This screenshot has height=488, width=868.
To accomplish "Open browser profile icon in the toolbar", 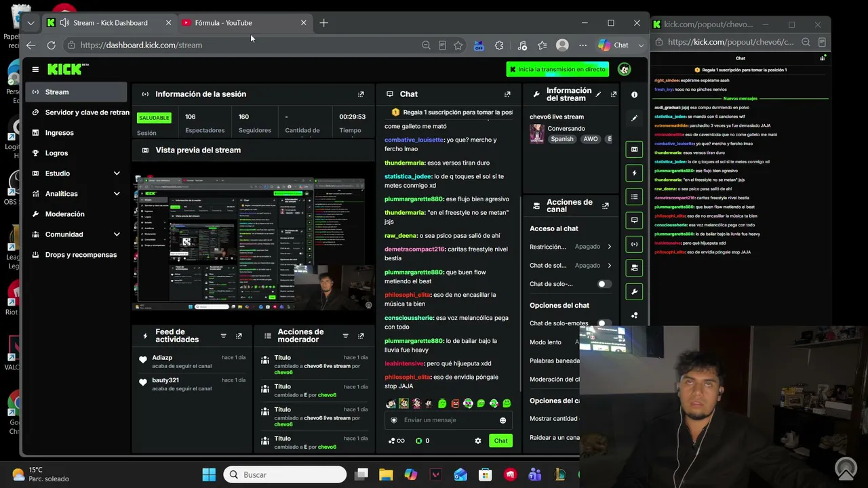I will [562, 45].
